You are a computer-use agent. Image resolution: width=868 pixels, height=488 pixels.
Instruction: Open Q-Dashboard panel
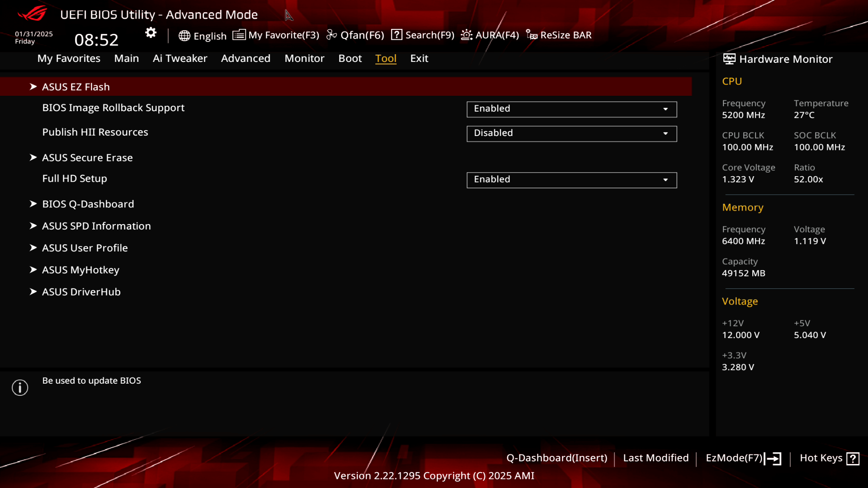(557, 458)
